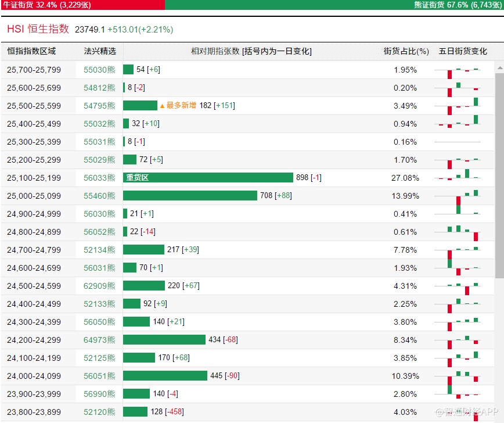The height and width of the screenshot is (423, 504).
Task: Click the 相对期指张数 column header
Action: 251,51
